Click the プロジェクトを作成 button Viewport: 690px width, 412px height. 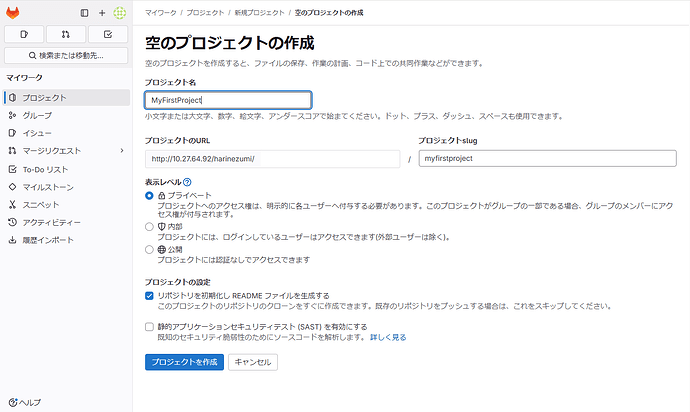184,362
